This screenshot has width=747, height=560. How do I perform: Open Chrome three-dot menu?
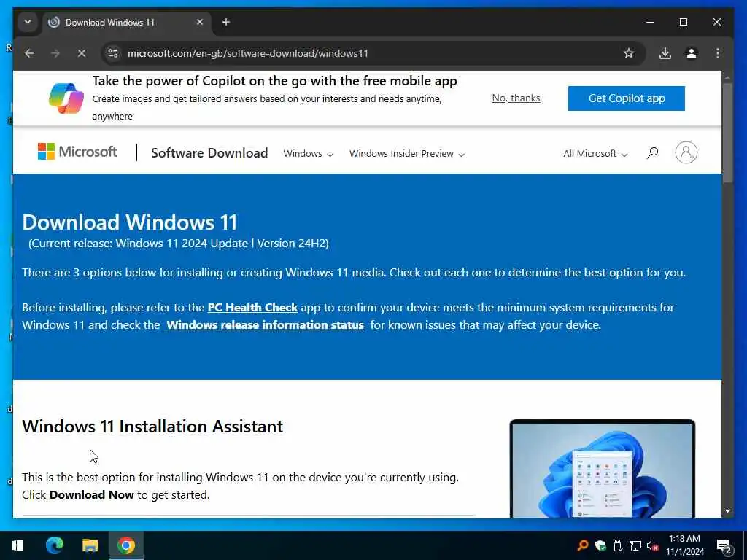(718, 53)
